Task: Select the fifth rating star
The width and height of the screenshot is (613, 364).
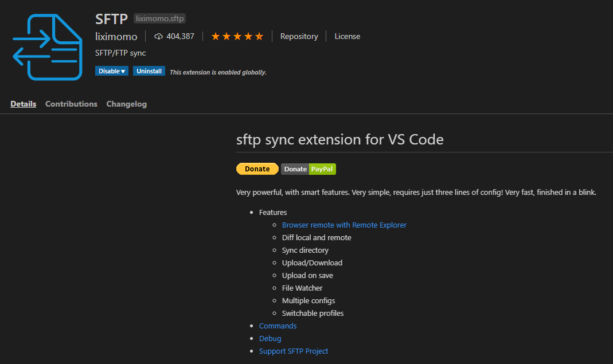Action: [259, 36]
